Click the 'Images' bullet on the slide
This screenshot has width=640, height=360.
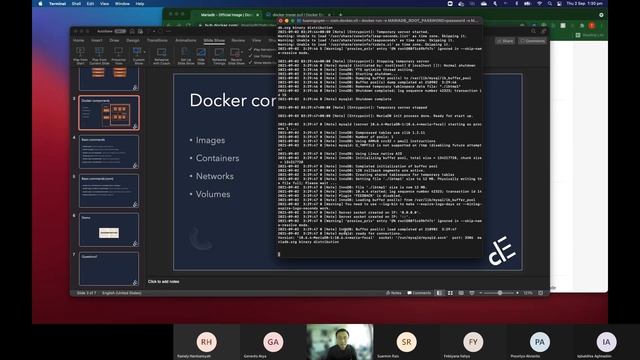coord(210,140)
